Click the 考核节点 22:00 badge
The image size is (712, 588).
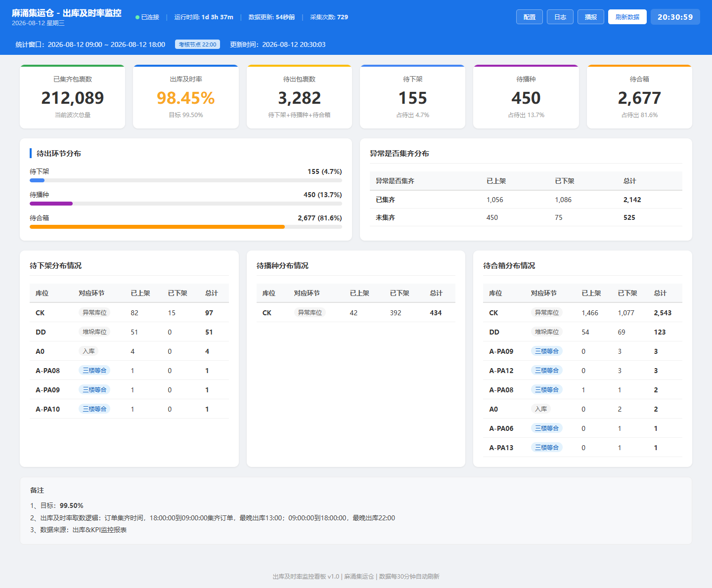(x=197, y=44)
